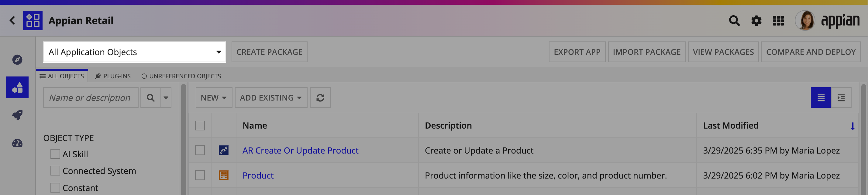Click the Description column header
This screenshot has width=868, height=195.
[x=448, y=126]
